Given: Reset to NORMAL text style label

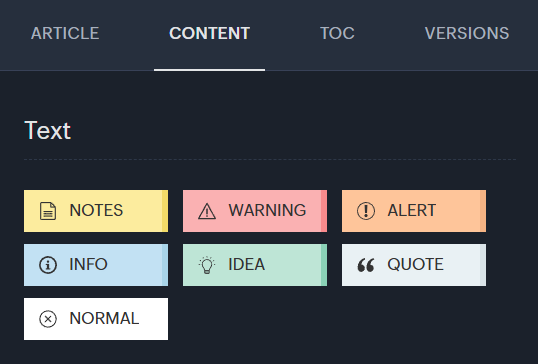Looking at the screenshot, I should pyautogui.click(x=104, y=318).
